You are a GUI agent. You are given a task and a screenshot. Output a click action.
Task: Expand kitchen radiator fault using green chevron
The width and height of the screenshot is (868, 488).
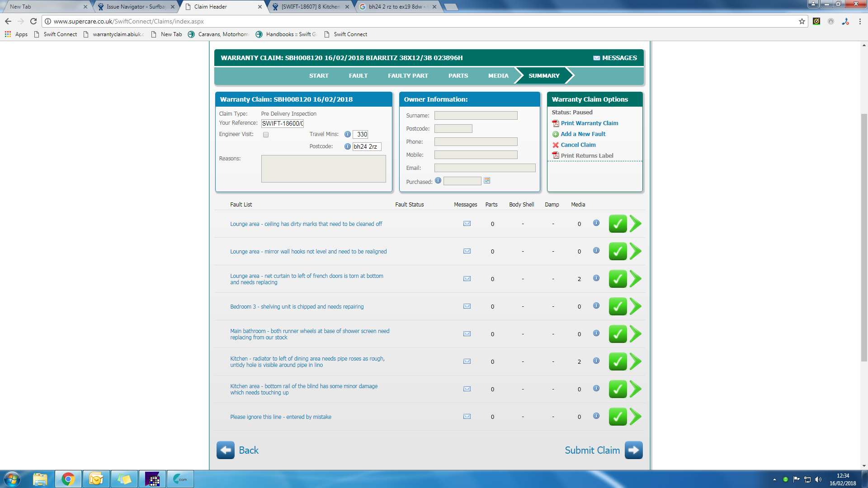click(636, 361)
